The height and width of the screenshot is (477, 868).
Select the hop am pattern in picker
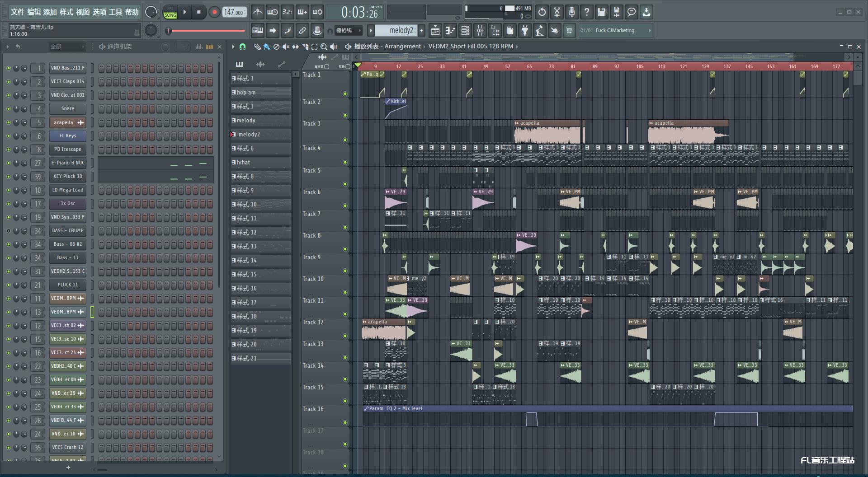coord(261,93)
